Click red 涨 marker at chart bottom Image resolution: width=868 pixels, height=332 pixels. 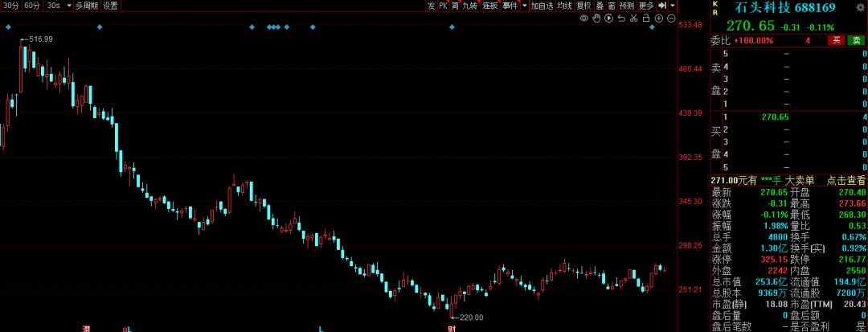tap(86, 329)
